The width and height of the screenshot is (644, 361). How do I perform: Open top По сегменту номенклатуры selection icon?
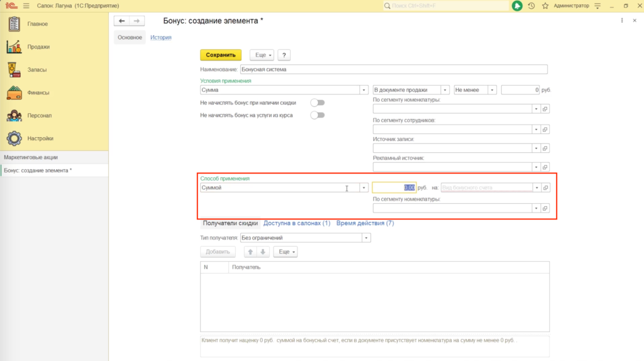click(545, 109)
